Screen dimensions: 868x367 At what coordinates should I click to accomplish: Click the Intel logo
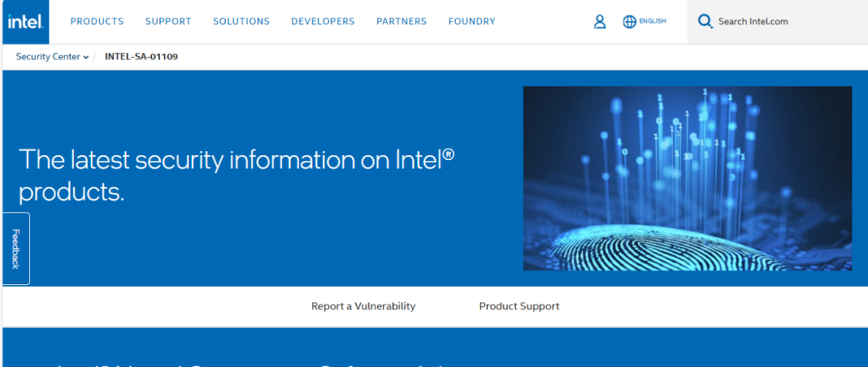[26, 22]
